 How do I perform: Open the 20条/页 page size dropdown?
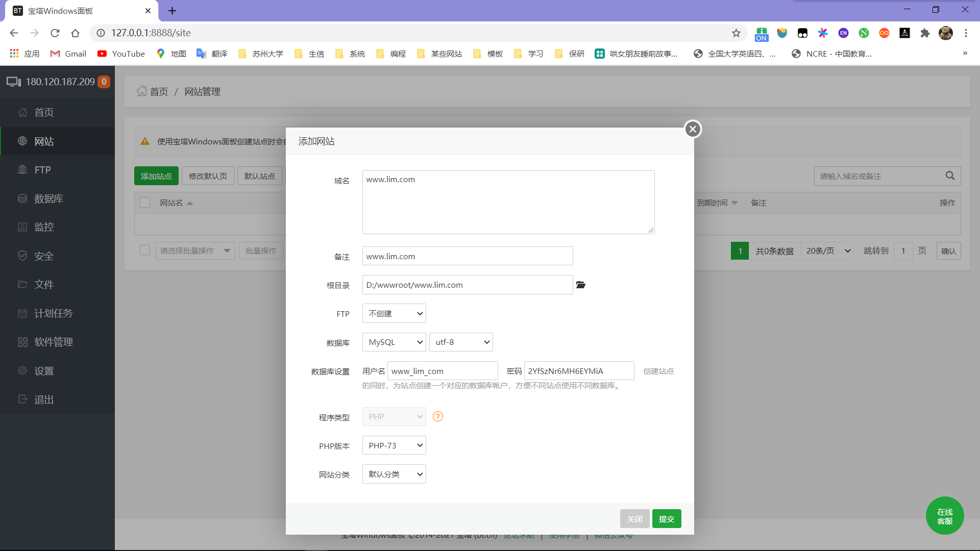point(827,251)
